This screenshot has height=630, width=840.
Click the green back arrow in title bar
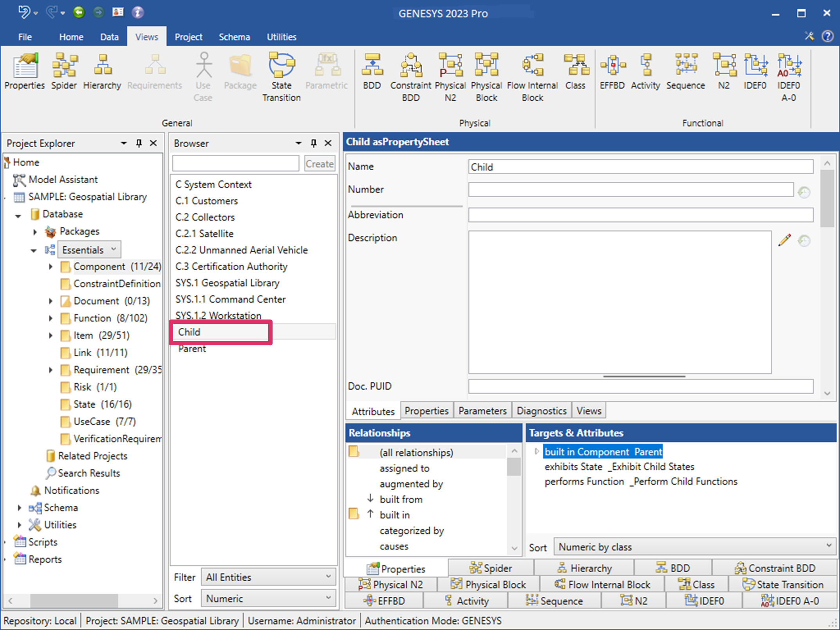pos(79,13)
